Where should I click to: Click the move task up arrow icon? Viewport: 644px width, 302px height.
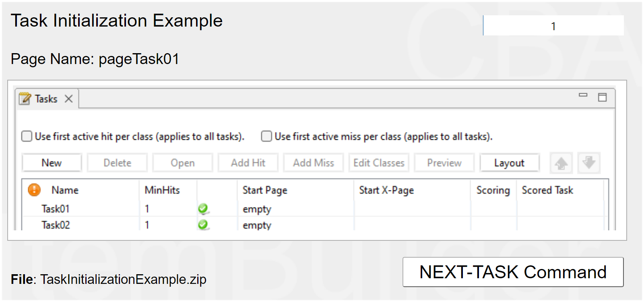[x=561, y=163]
